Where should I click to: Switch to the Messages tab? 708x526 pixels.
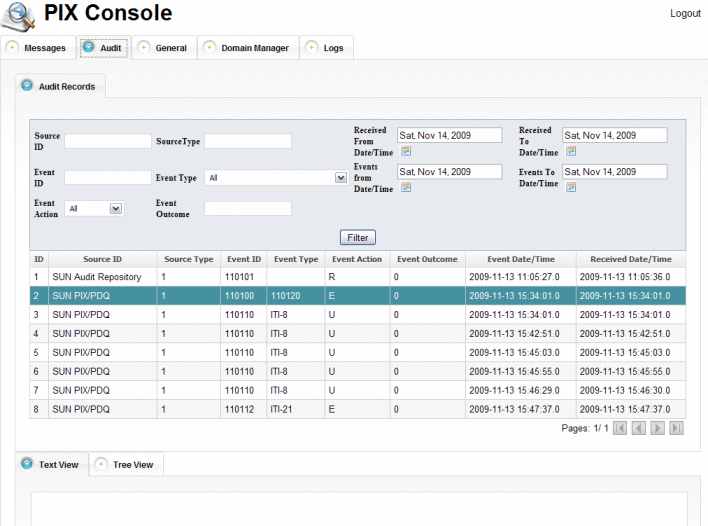click(37, 48)
